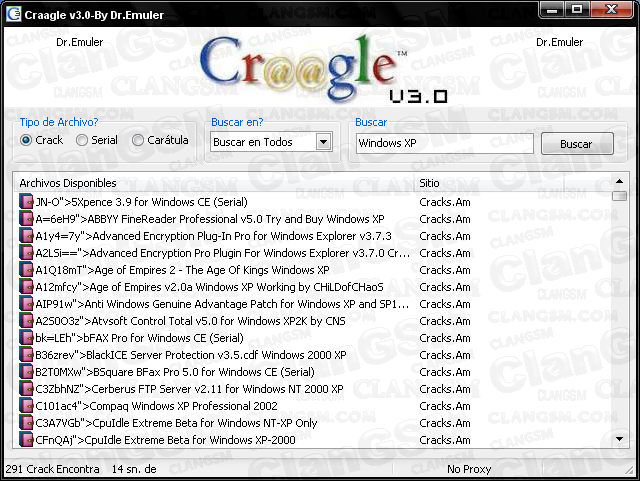Click the Sitio column header

(489, 183)
